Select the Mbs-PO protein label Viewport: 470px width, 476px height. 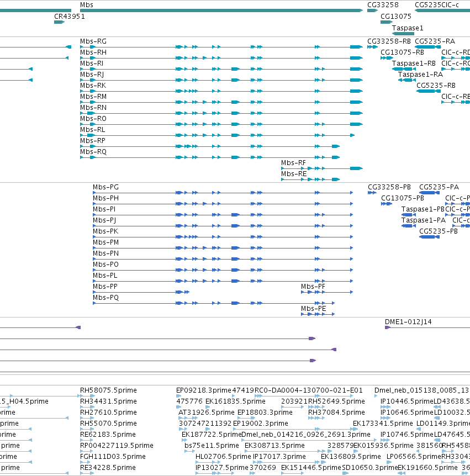coord(105,264)
